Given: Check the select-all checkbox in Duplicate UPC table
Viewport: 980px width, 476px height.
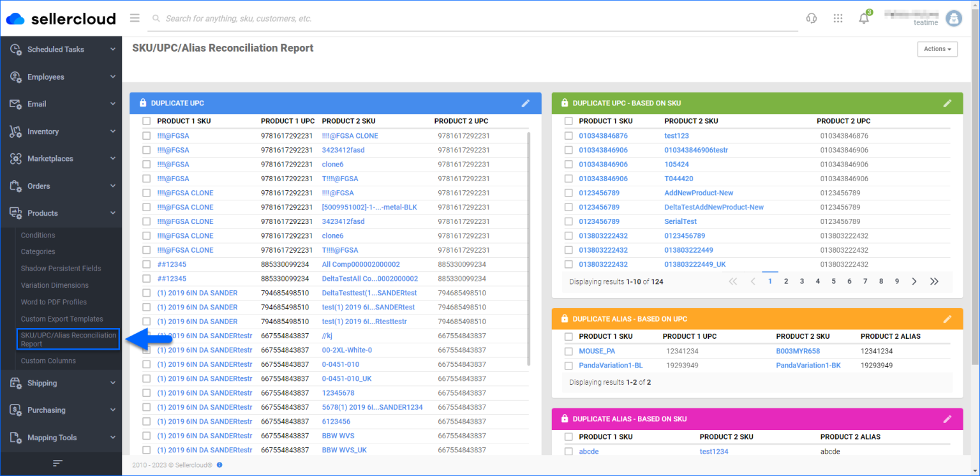Looking at the screenshot, I should [x=146, y=121].
